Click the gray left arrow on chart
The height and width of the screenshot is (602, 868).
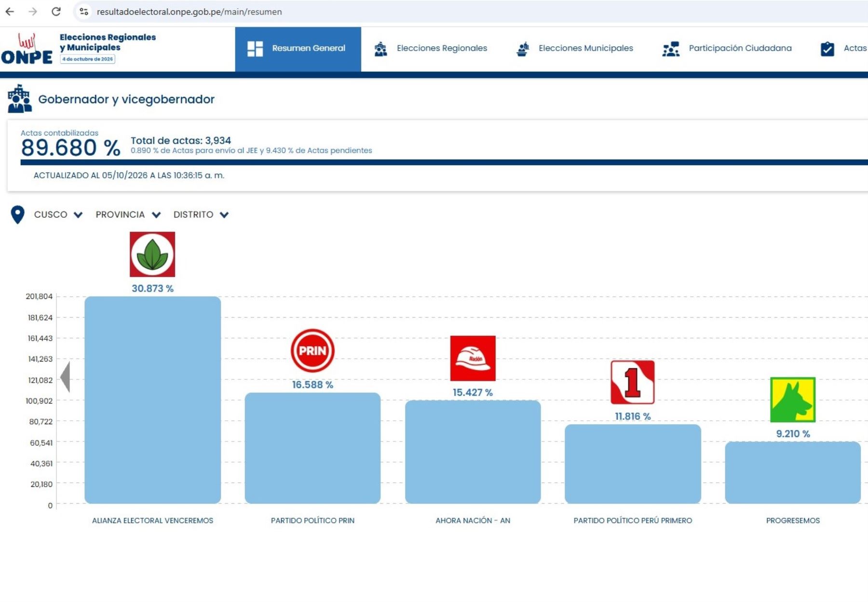[66, 376]
